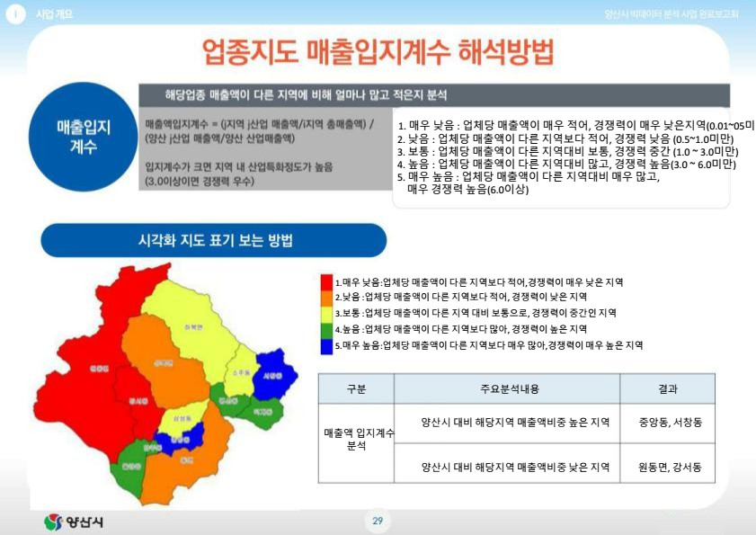756x535 pixels.
Task: Click legend text 1.매우 낮음 경쟁력이 매우 낮은 지역
Action: tap(479, 281)
